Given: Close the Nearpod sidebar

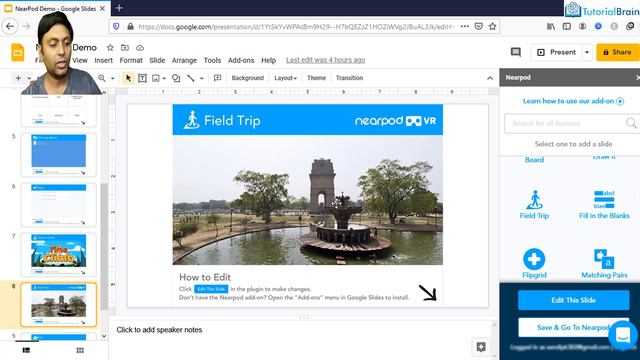Looking at the screenshot, I should pyautogui.click(x=638, y=78).
